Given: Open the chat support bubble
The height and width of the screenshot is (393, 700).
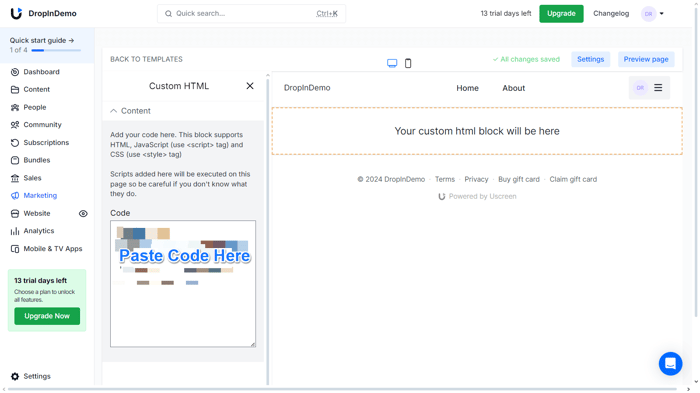Looking at the screenshot, I should pyautogui.click(x=670, y=364).
